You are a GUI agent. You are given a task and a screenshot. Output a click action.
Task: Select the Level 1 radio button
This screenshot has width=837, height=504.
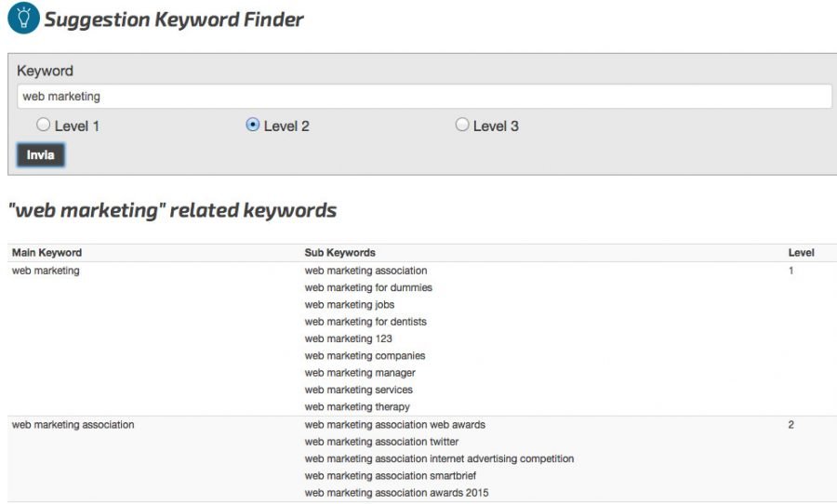(43, 125)
